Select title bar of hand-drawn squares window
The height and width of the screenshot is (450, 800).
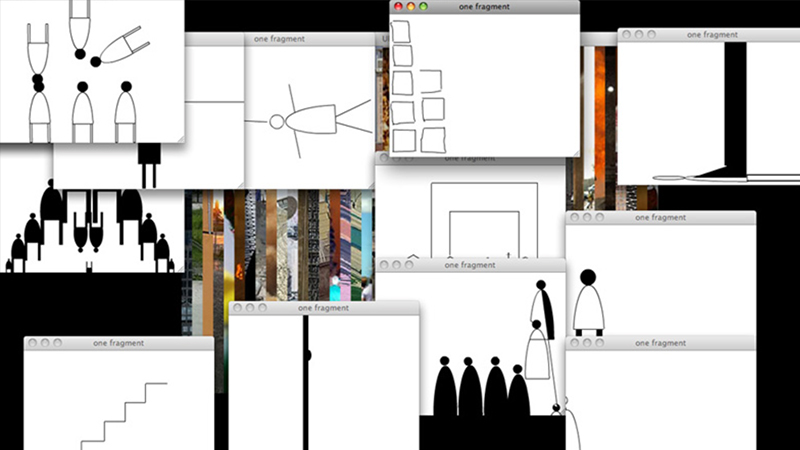[x=484, y=7]
